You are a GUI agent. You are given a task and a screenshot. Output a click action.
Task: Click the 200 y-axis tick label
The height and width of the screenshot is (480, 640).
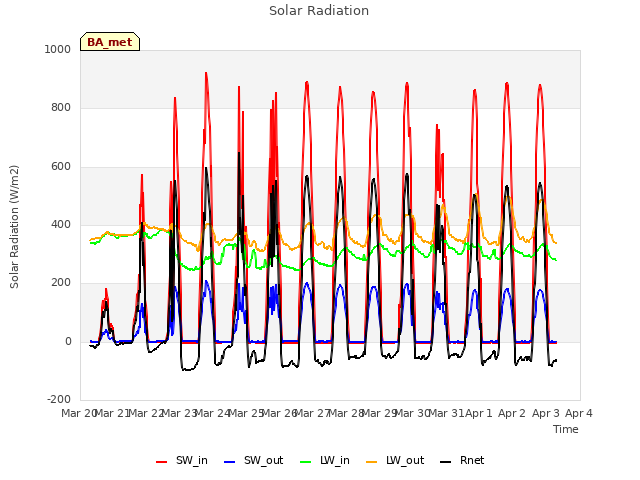[61, 282]
